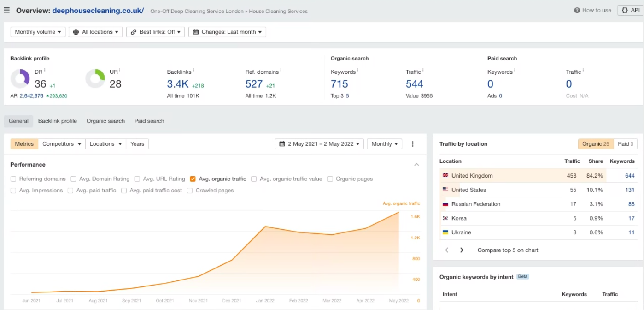
Task: Click the AR value 2,642,976
Action: pyautogui.click(x=31, y=96)
